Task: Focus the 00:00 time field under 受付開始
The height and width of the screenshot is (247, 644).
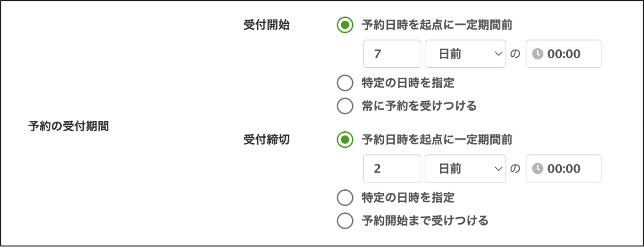Action: [569, 54]
